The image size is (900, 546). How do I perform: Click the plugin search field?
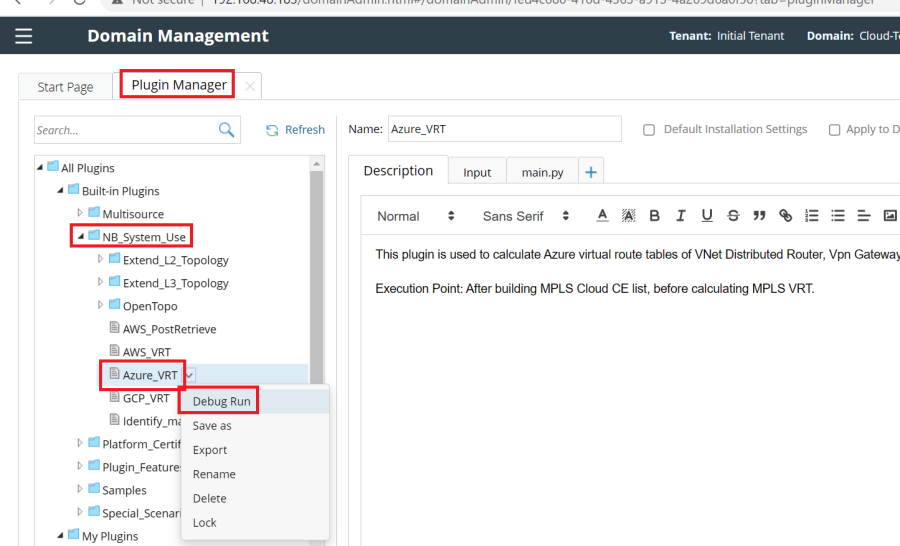coord(125,130)
